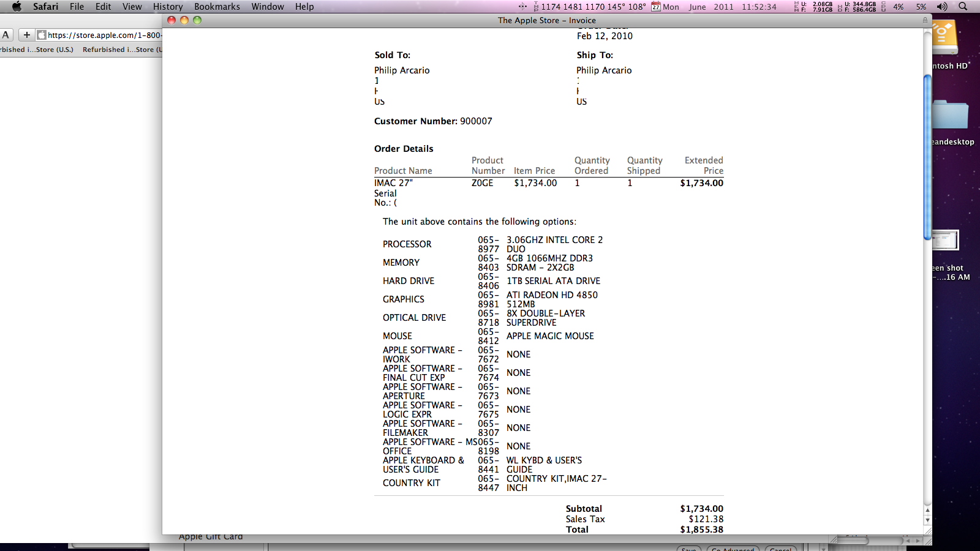Open the File menu
980x551 pixels.
pyautogui.click(x=77, y=7)
